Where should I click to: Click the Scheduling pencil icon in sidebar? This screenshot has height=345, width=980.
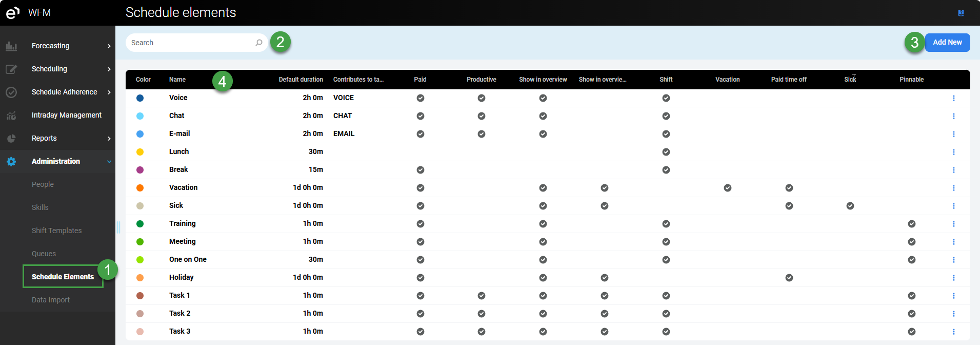(x=11, y=69)
